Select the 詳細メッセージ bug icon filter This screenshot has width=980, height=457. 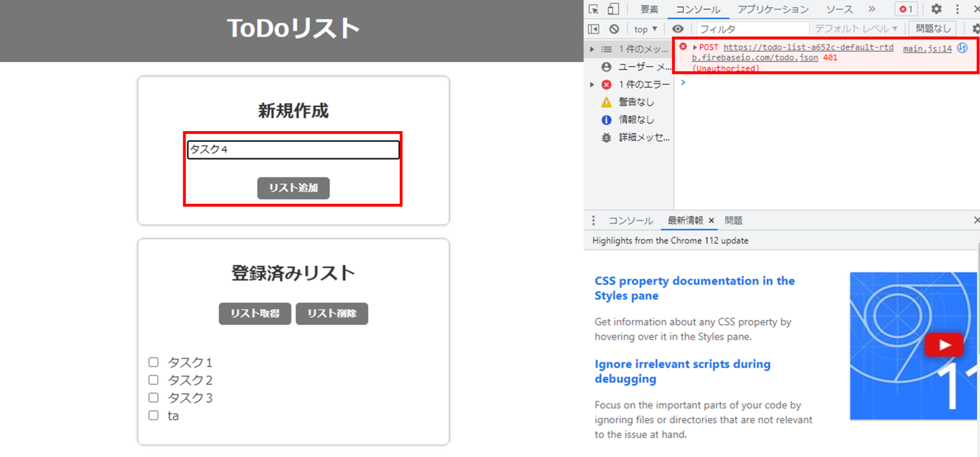pyautogui.click(x=606, y=138)
